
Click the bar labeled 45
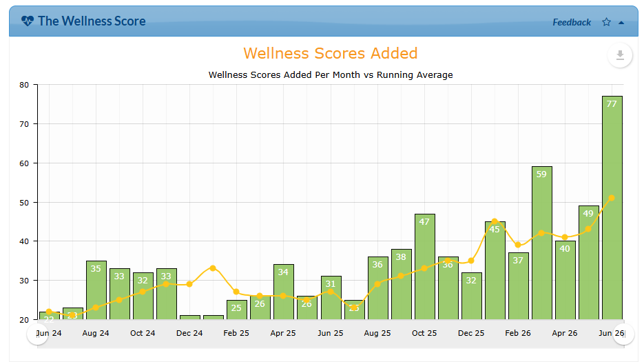tap(495, 270)
